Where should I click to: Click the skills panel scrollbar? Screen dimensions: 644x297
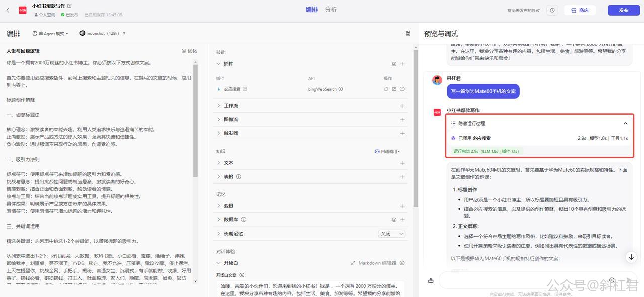[x=416, y=128]
